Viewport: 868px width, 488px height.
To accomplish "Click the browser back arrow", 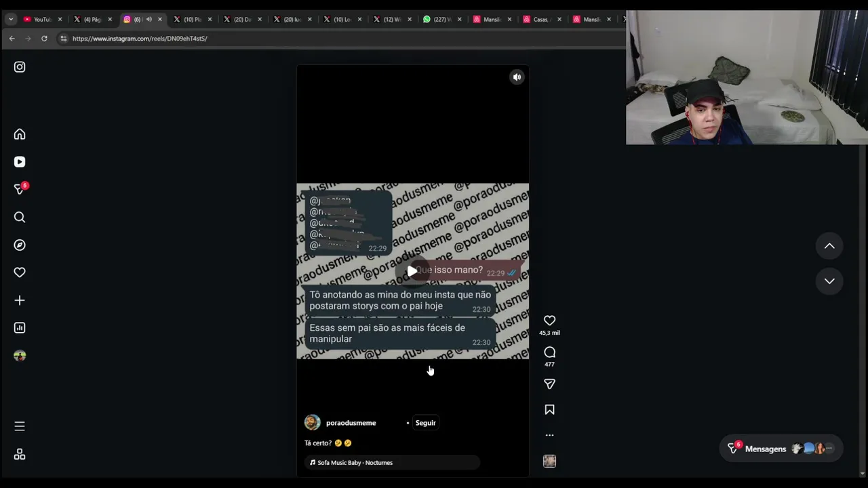I will coord(12,39).
